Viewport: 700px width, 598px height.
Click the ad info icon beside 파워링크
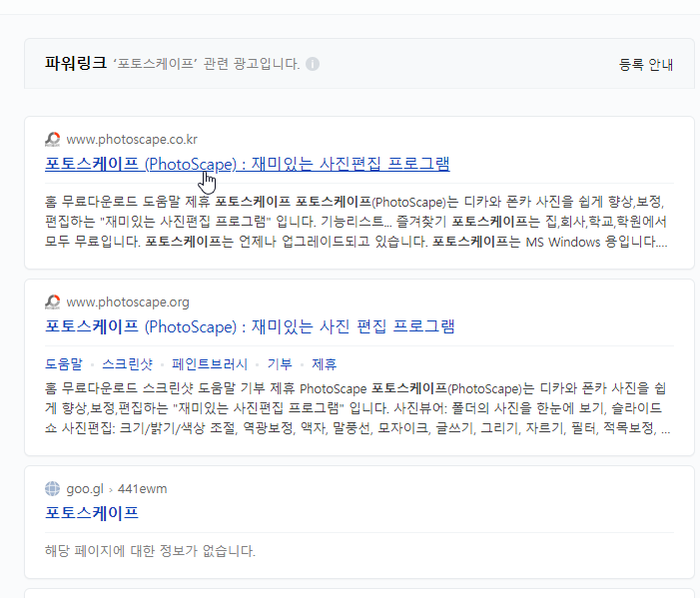pyautogui.click(x=313, y=64)
